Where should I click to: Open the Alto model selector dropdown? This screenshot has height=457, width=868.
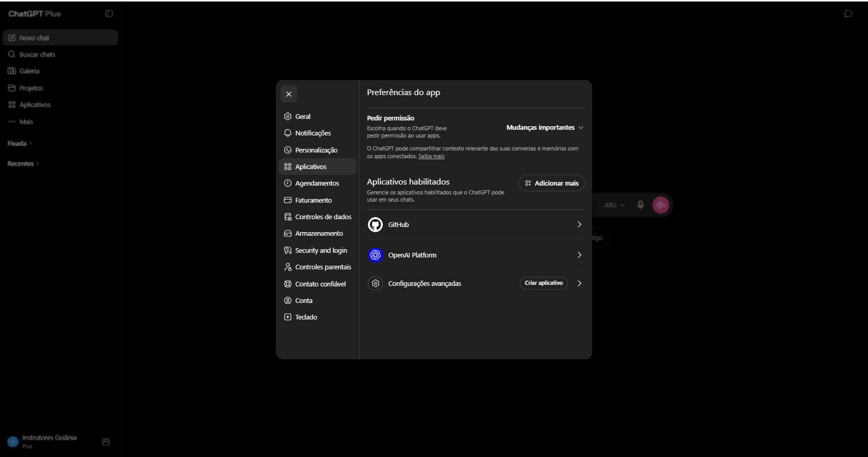tap(614, 205)
